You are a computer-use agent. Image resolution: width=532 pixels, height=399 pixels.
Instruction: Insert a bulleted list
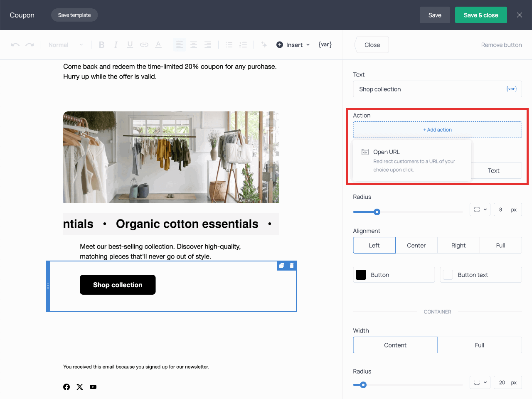tap(229, 45)
